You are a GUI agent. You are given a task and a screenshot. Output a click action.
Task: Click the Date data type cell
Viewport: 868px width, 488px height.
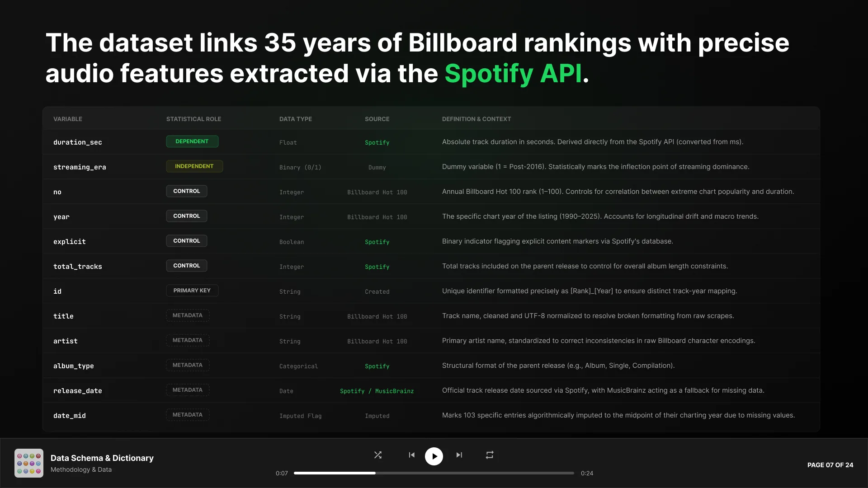click(x=286, y=391)
